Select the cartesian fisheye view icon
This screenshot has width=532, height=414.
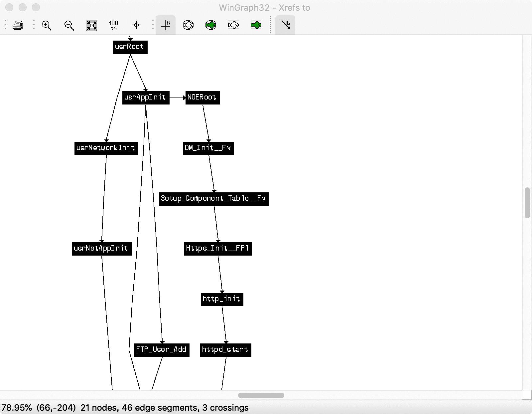coord(233,25)
